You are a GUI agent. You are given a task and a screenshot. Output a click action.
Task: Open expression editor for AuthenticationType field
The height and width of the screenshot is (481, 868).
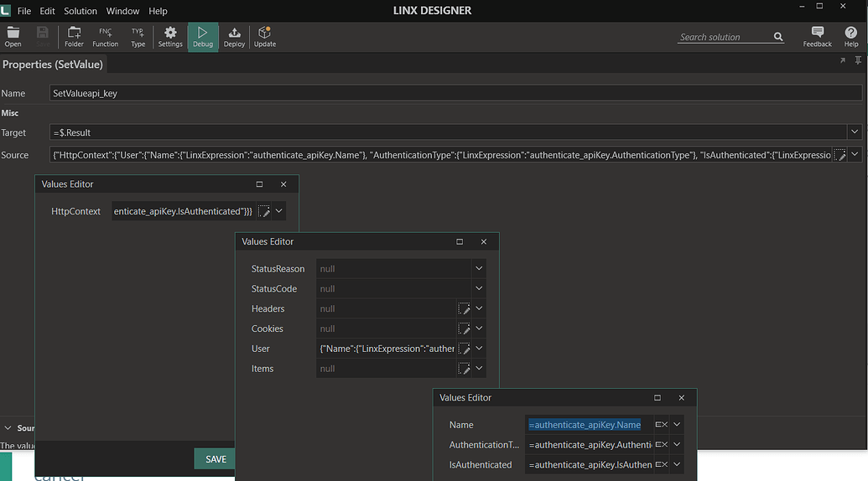pyautogui.click(x=661, y=444)
